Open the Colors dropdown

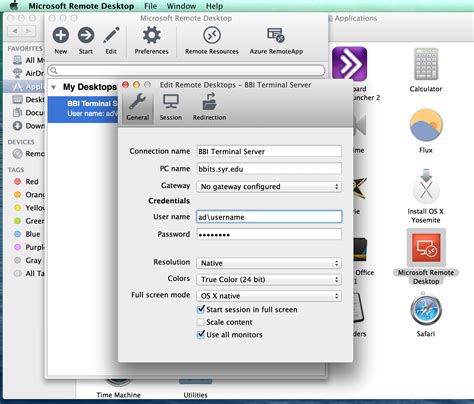(269, 279)
